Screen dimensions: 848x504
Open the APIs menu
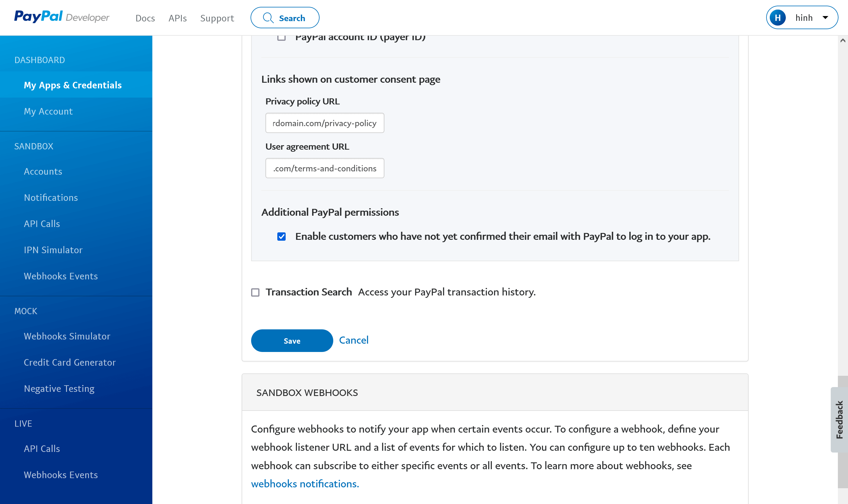178,18
